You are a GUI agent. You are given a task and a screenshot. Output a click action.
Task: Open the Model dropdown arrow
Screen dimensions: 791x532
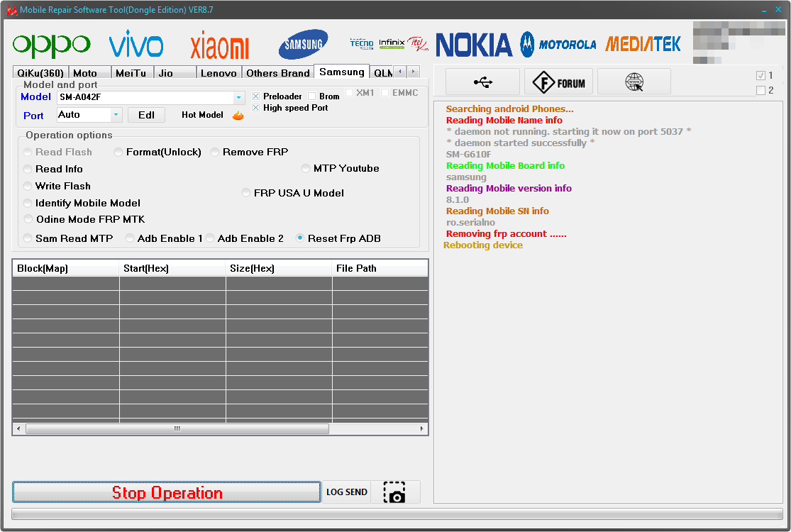[238, 97]
